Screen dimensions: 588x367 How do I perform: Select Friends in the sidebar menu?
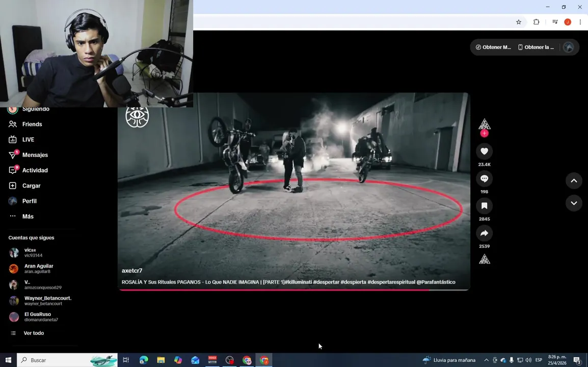pyautogui.click(x=32, y=124)
